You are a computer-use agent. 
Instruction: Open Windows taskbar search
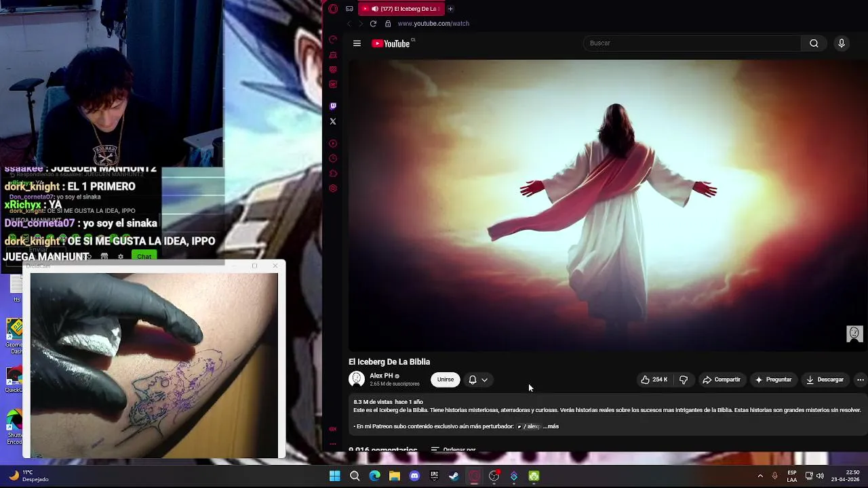355,476
